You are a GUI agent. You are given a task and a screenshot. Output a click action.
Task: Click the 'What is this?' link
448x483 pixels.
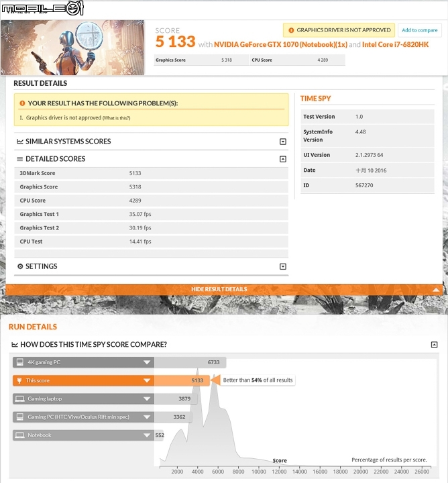117,118
